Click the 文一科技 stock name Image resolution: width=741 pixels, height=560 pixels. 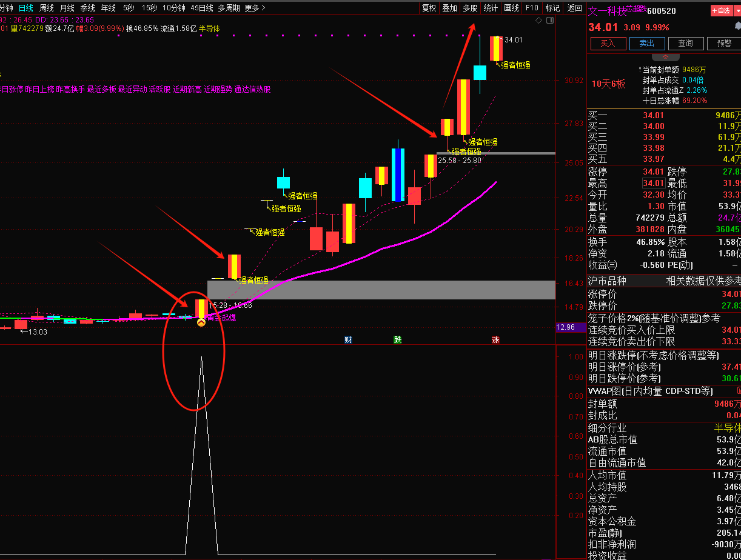pyautogui.click(x=608, y=10)
